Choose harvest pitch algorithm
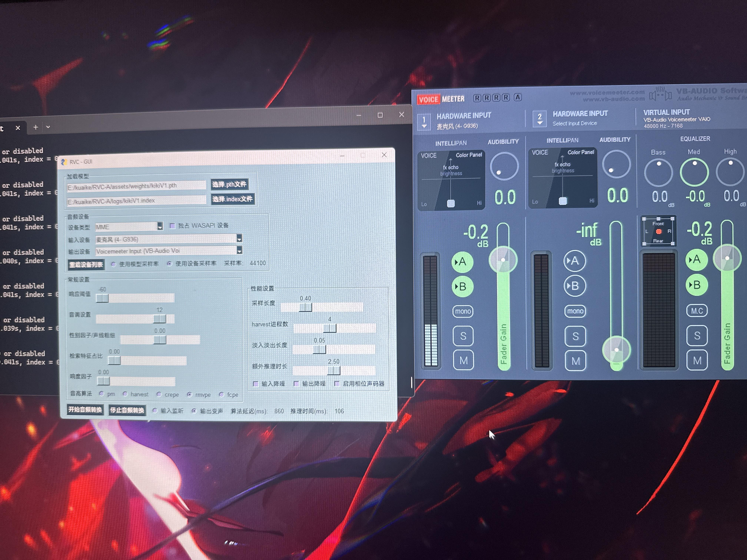Viewport: 747px width, 560px height. coord(125,394)
